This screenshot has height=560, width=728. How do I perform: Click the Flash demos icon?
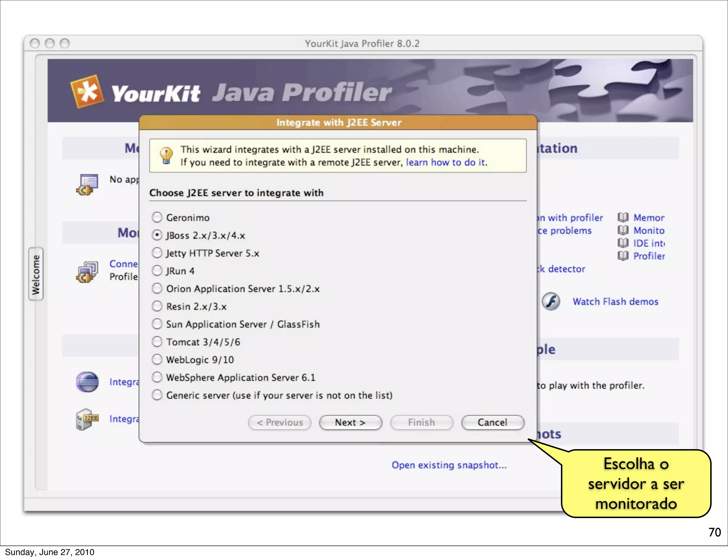click(x=551, y=301)
